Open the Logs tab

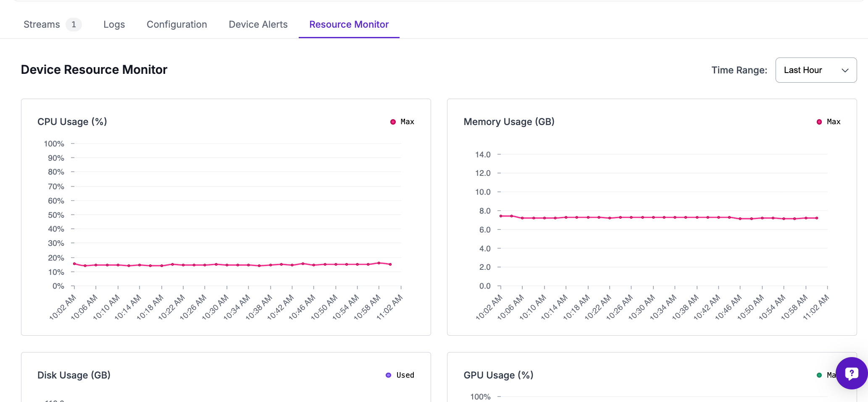114,24
